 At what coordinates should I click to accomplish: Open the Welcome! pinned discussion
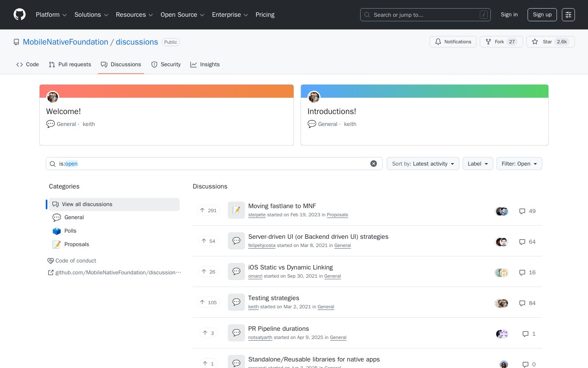63,111
